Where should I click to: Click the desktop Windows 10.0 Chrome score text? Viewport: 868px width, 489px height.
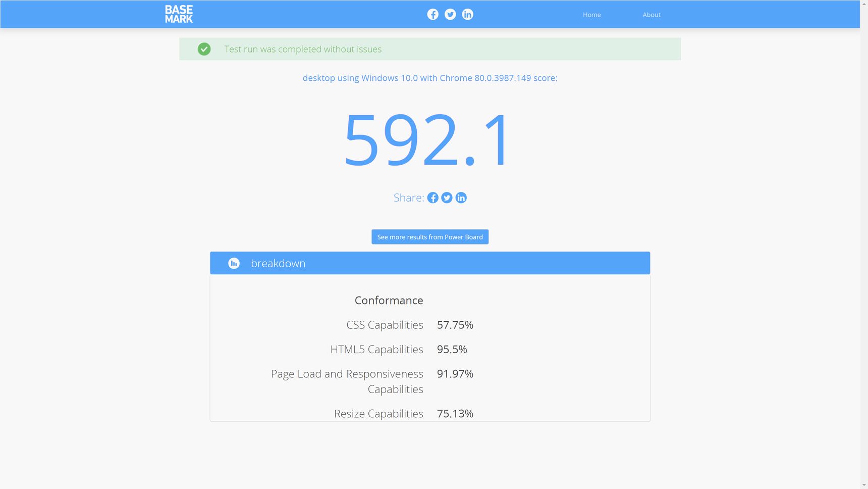430,78
